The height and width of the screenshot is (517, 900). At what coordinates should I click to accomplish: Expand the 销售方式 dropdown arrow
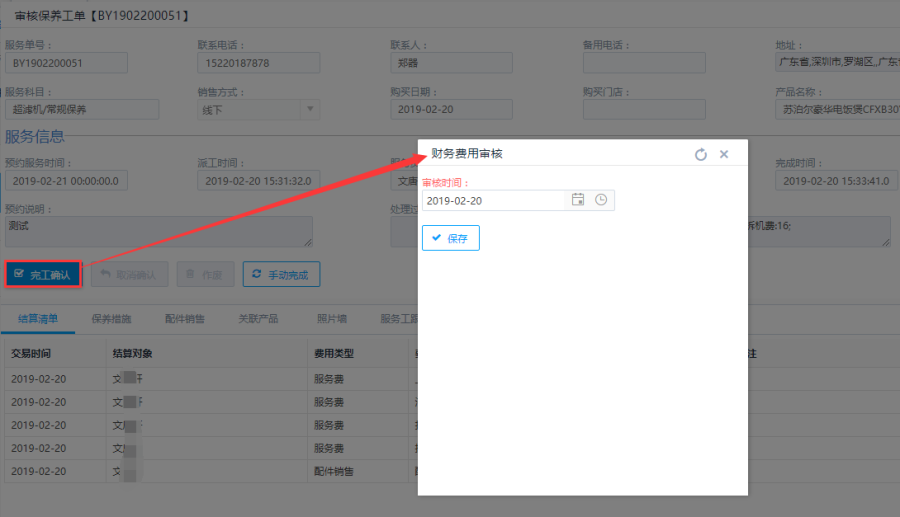(x=310, y=110)
